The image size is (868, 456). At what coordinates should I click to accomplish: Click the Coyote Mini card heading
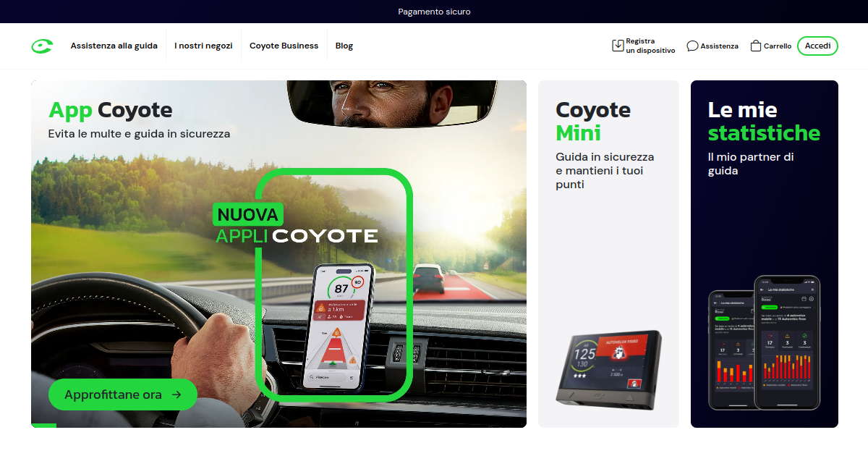coord(593,121)
